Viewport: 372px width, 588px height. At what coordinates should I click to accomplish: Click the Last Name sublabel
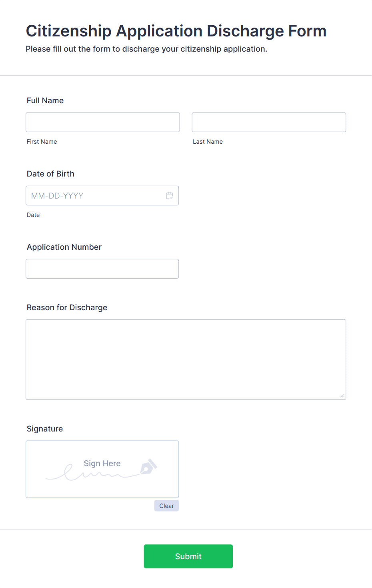(x=208, y=142)
